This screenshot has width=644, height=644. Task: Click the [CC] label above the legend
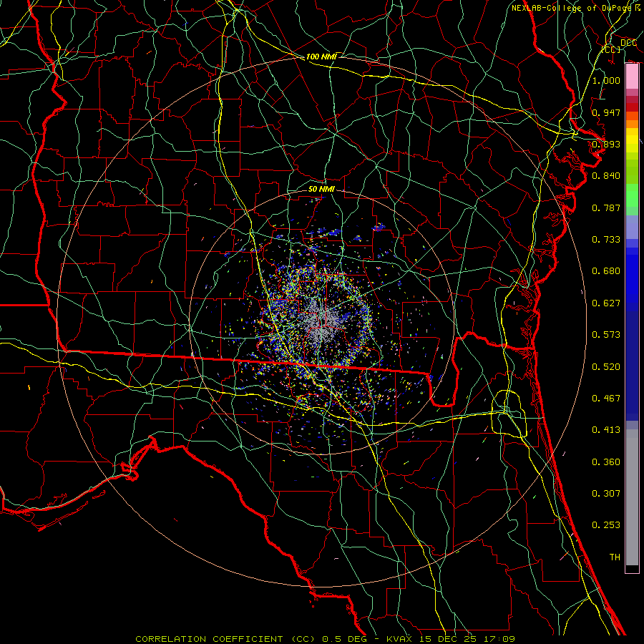(x=611, y=49)
